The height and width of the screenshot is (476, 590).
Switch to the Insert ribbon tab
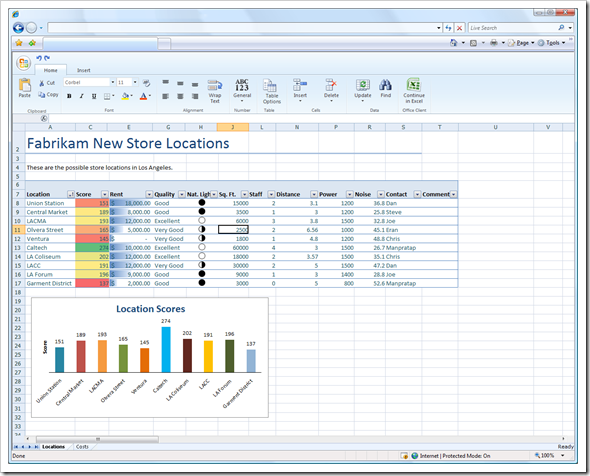click(84, 70)
